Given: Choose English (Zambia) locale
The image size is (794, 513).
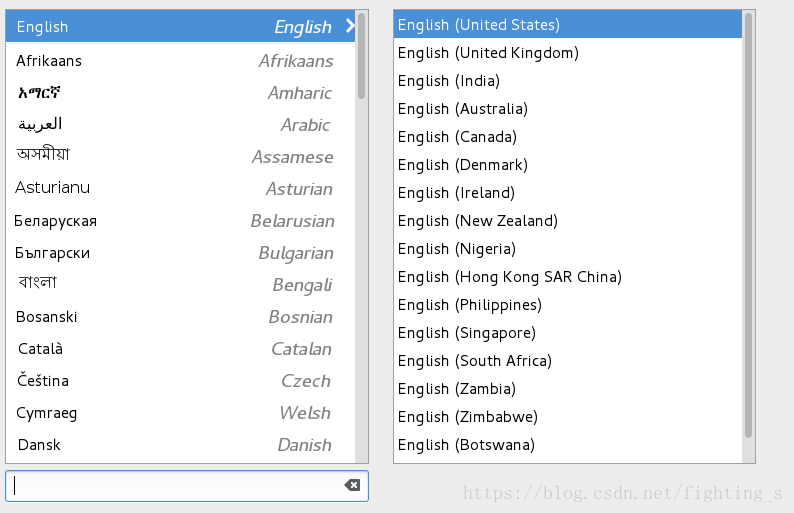Looking at the screenshot, I should 568,389.
